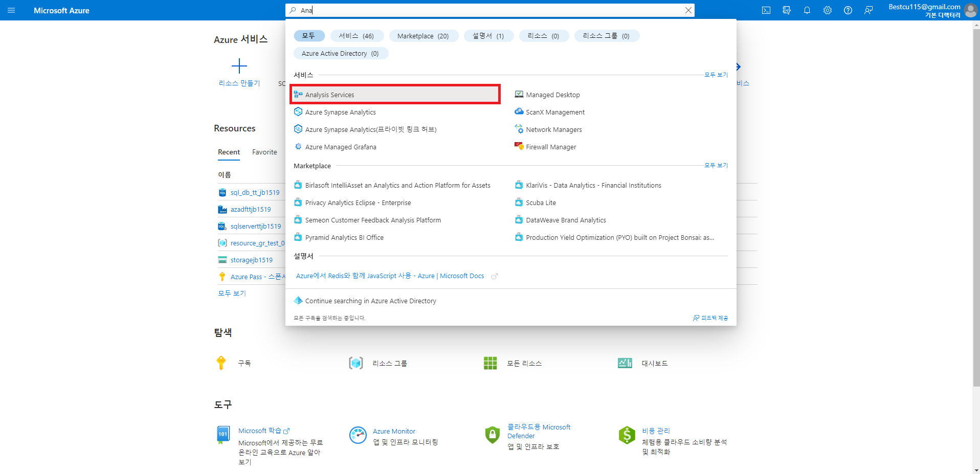The height and width of the screenshot is (474, 980).
Task: Select the 설명서 (1) filter pill
Action: click(x=488, y=36)
